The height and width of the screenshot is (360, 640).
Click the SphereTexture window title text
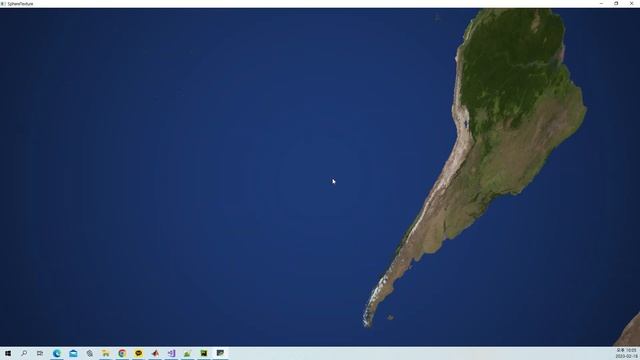20,4
